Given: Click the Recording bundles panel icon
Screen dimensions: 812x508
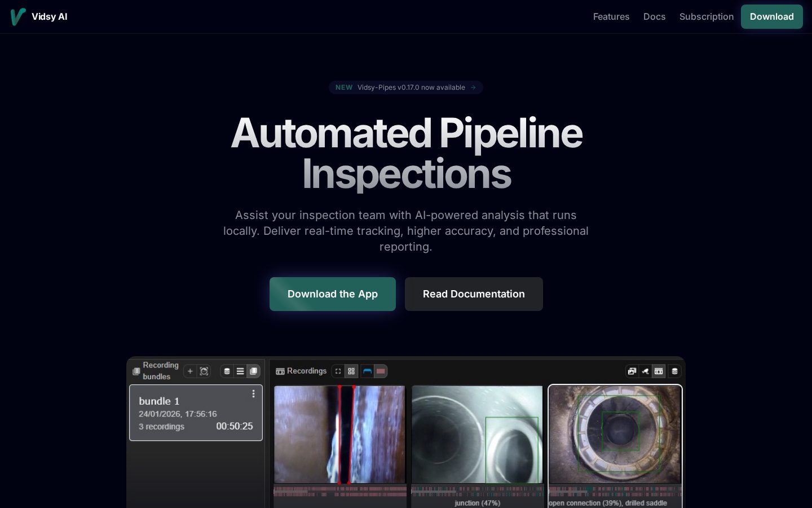Looking at the screenshot, I should tap(136, 371).
